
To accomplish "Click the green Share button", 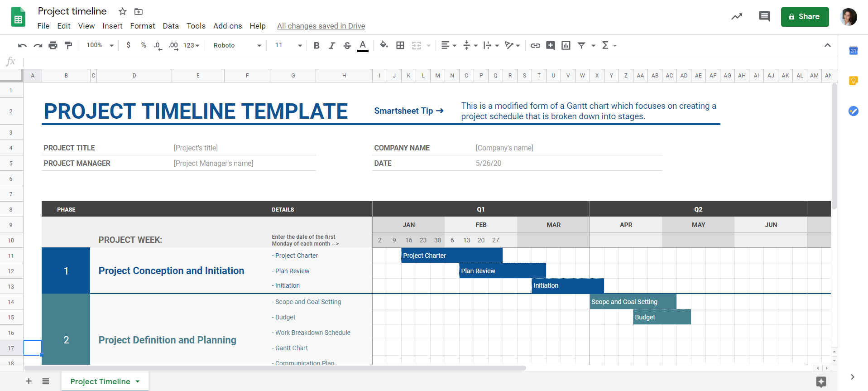I will click(x=805, y=17).
